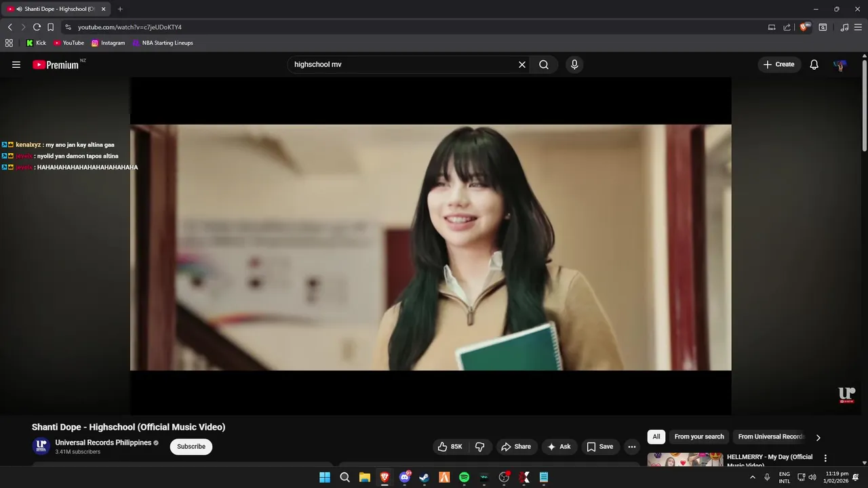Select the From Universal Records chip
The height and width of the screenshot is (488, 868).
(771, 436)
